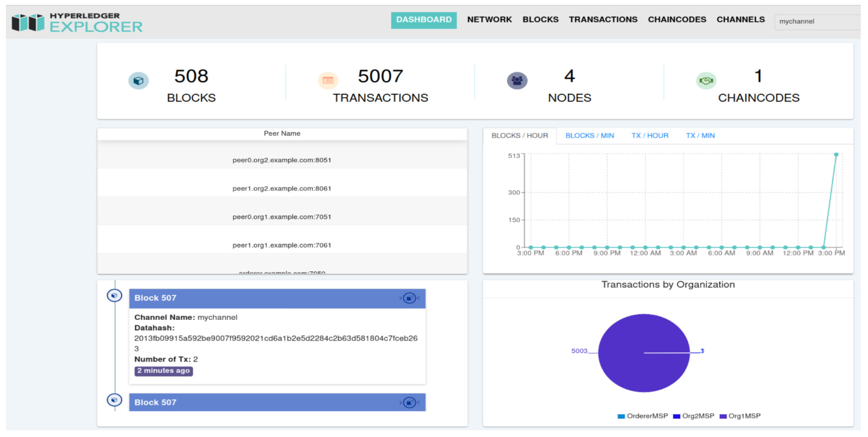Screen dimensions: 868x437
Task: Click the blue cube Blocks icon
Action: coord(139,81)
